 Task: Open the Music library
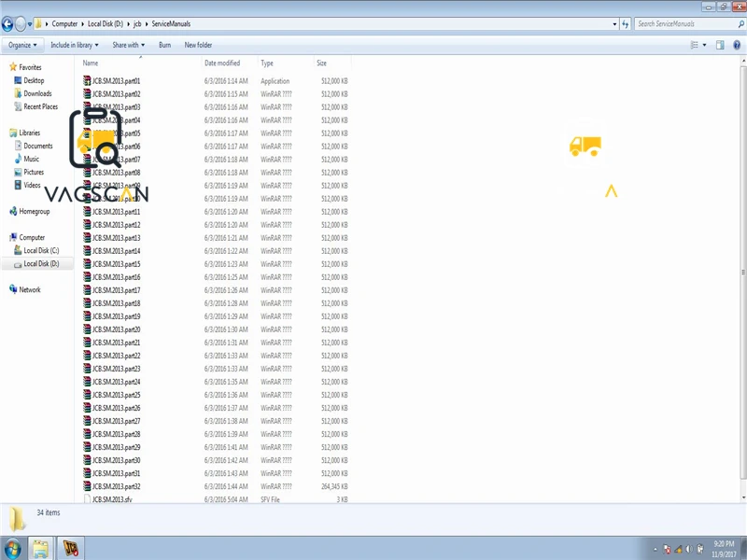27,159
